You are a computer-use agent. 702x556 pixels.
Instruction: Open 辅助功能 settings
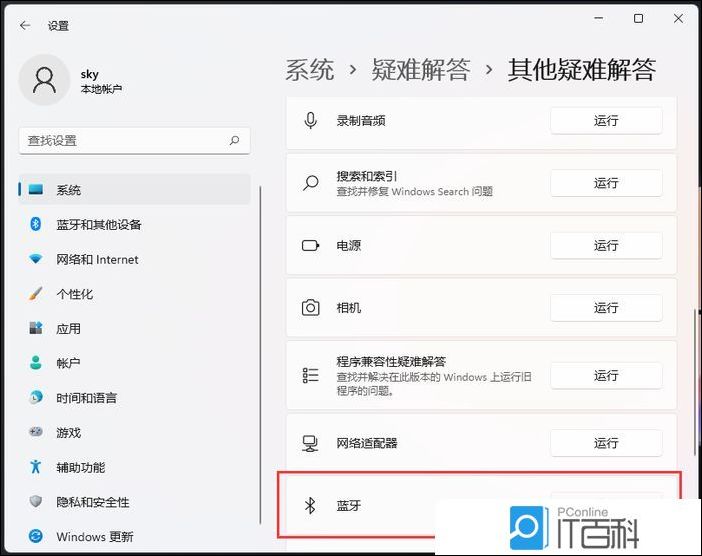(134, 467)
